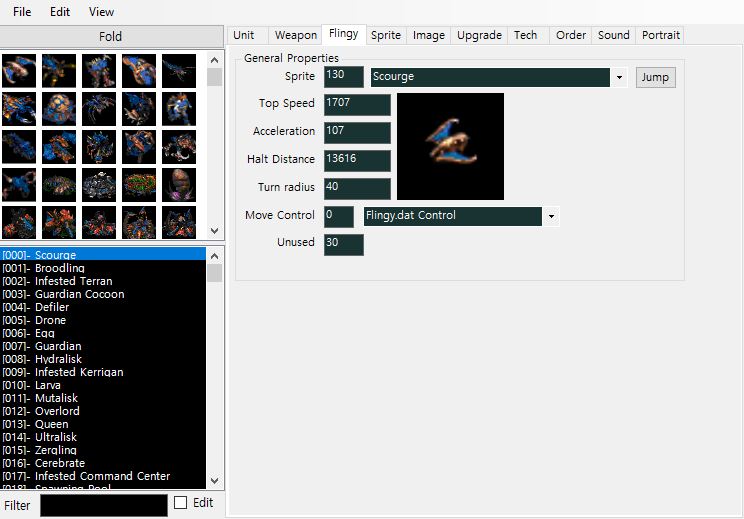Image resolution: width=744 pixels, height=519 pixels.
Task: Pick the Infested Terran thumbnail
Action: tap(99, 71)
